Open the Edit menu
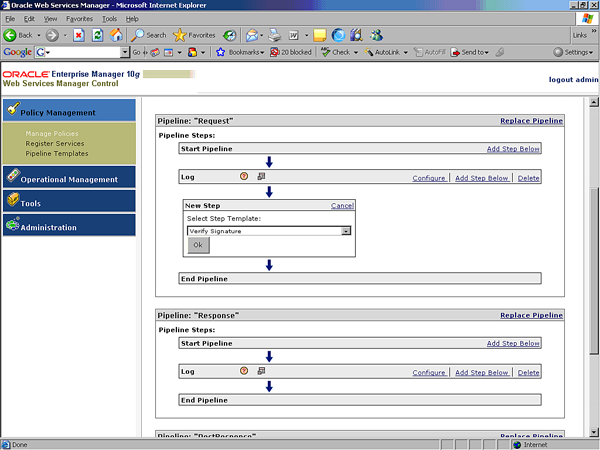The height and width of the screenshot is (450, 600). click(x=29, y=19)
